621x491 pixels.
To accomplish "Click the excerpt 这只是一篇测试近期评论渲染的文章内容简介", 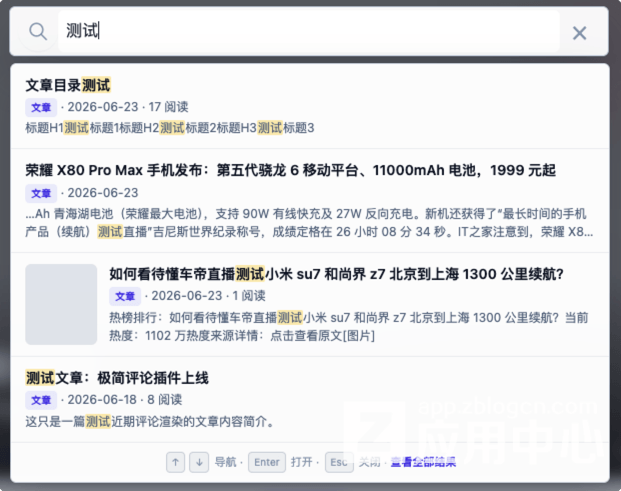I will (x=150, y=421).
